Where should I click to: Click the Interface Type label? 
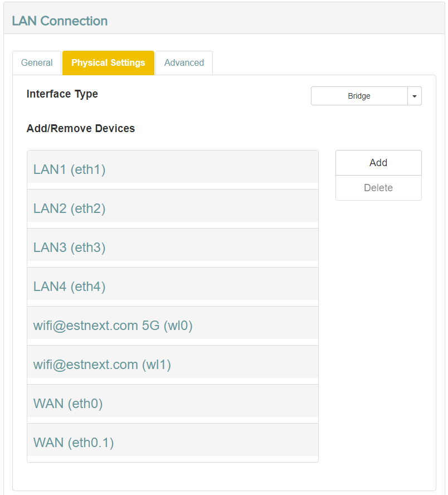(x=62, y=94)
